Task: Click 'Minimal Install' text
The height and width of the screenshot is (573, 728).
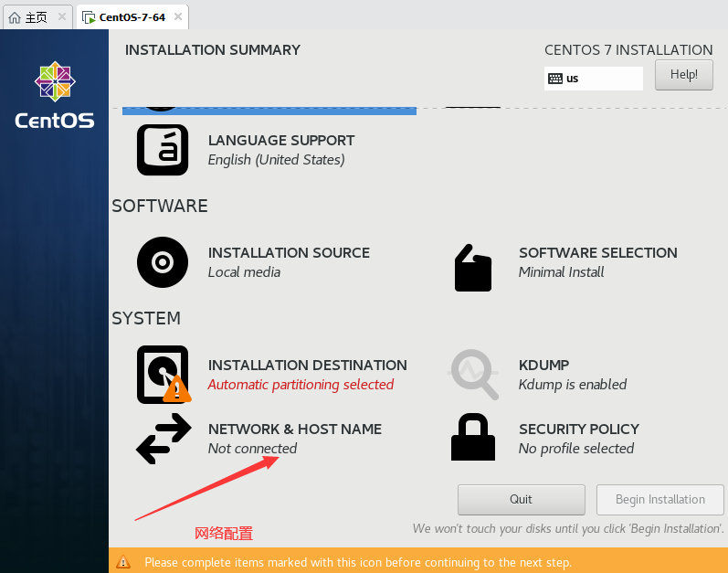Action: (562, 272)
